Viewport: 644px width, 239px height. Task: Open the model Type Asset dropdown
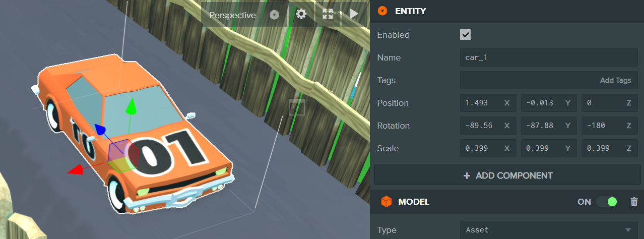tap(548, 230)
